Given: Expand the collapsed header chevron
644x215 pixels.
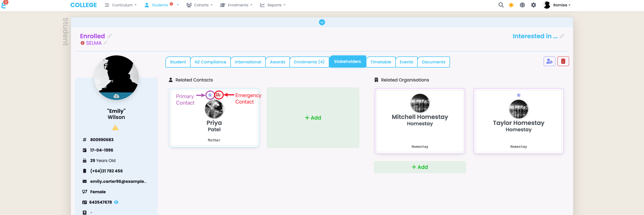Looking at the screenshot, I should 322,22.
